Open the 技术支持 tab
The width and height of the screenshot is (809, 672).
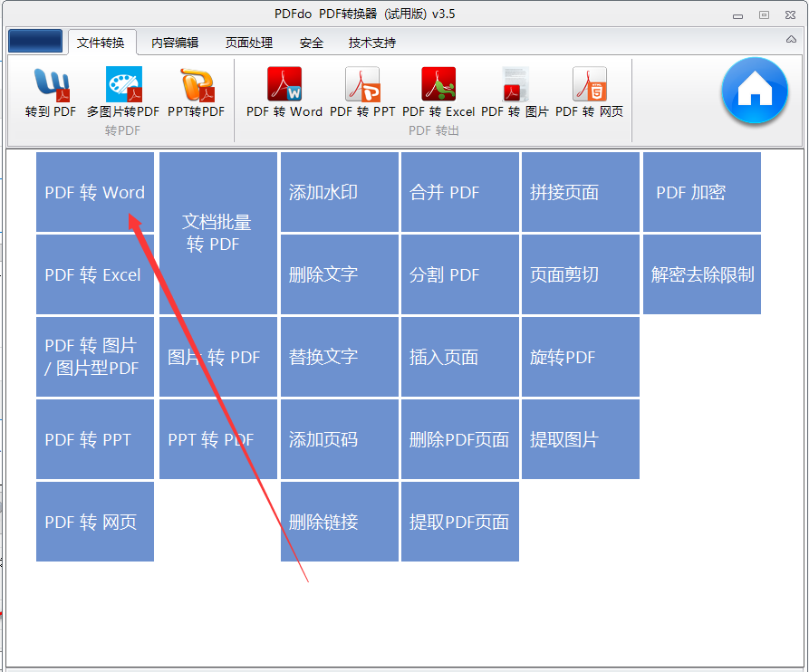(371, 43)
